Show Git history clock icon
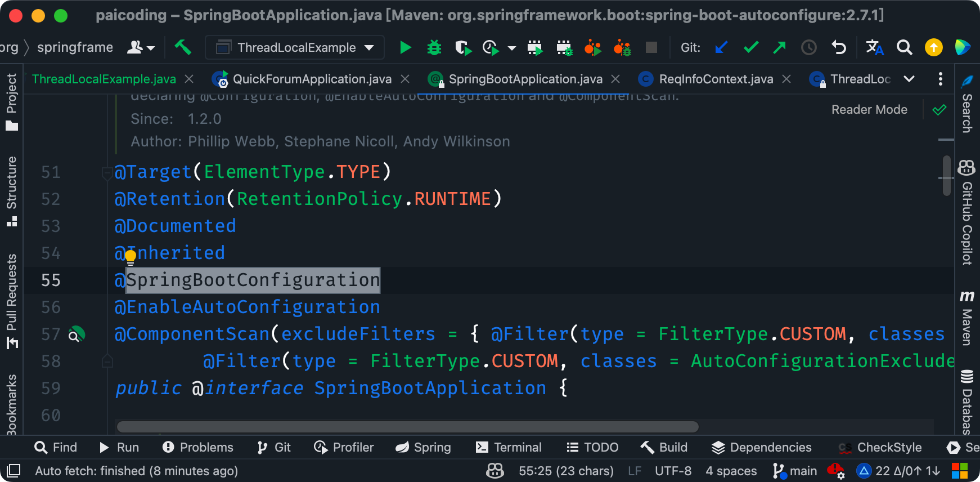980x482 pixels. pyautogui.click(x=809, y=47)
